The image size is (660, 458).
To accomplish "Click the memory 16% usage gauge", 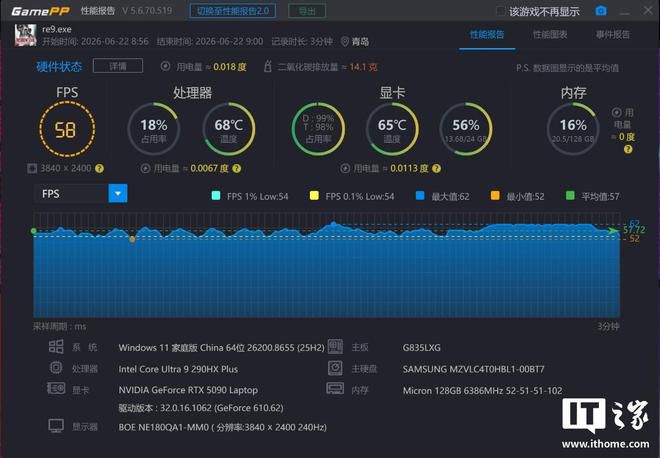I will [x=573, y=129].
